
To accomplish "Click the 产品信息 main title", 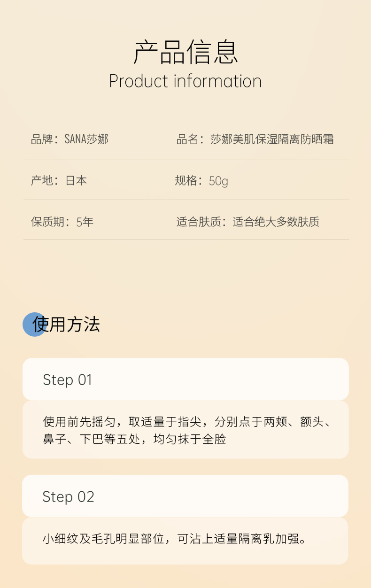I will [186, 52].
